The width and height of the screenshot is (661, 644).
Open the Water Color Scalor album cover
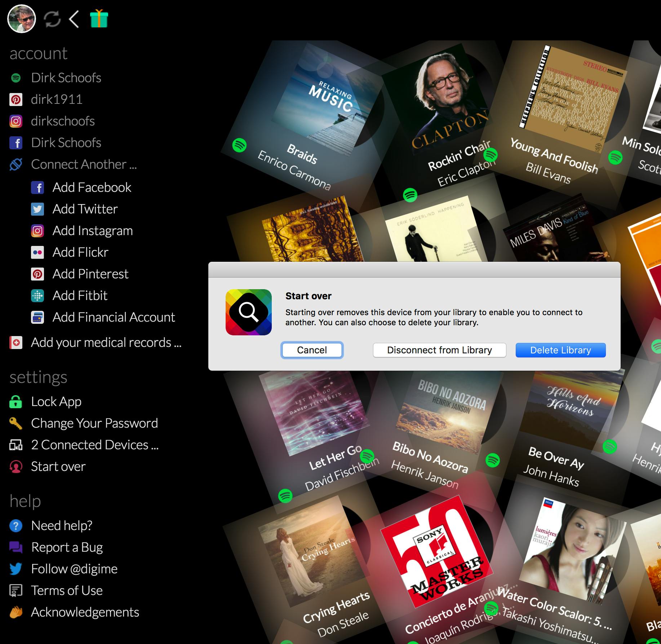tap(573, 552)
